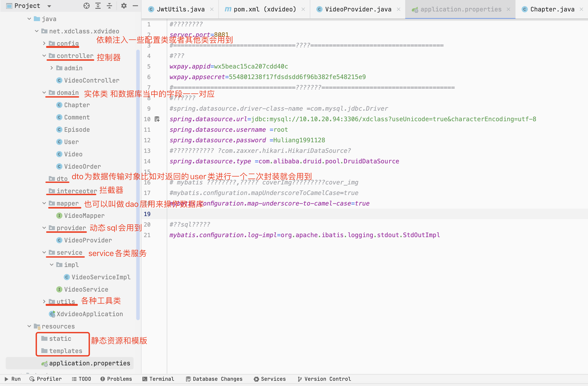Viewport: 588px width, 386px height.
Task: Close the VideoProvider.java tab
Action: [x=399, y=9]
